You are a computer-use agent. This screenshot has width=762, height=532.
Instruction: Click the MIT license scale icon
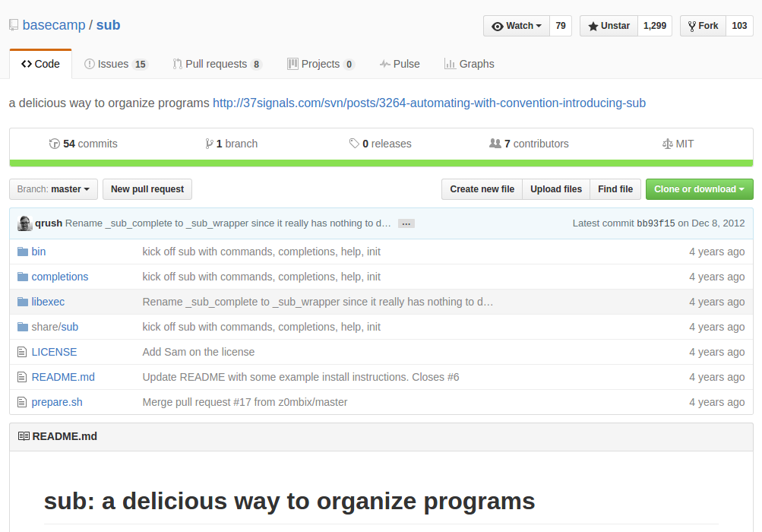pyautogui.click(x=668, y=144)
